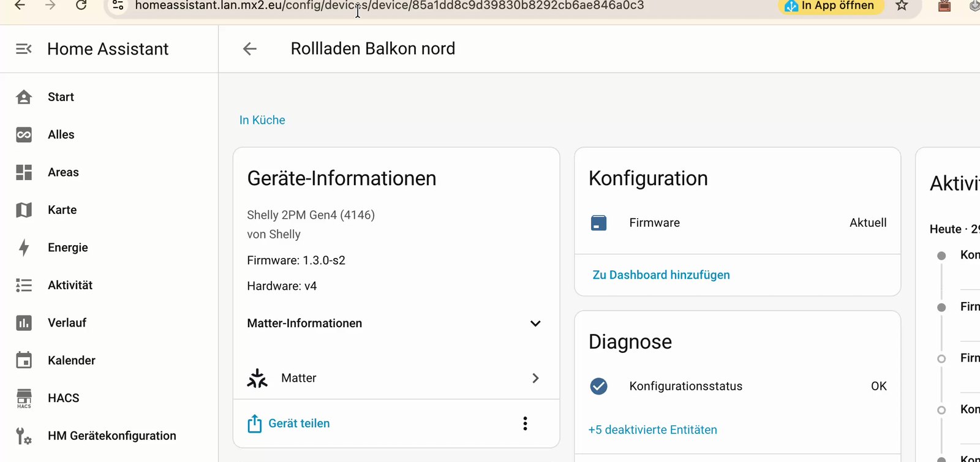Screen dimensions: 980x462
Task: Select HACS in the sidebar
Action: point(64,398)
